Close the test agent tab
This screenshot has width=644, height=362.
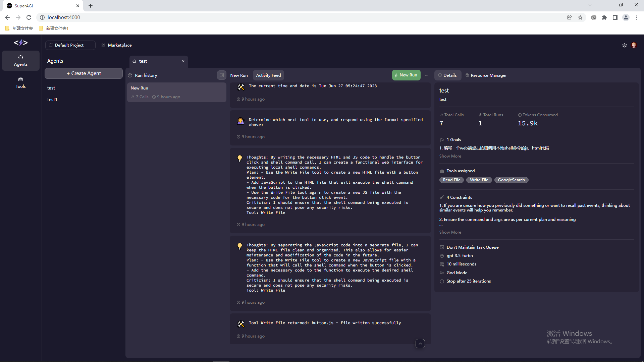pyautogui.click(x=183, y=61)
